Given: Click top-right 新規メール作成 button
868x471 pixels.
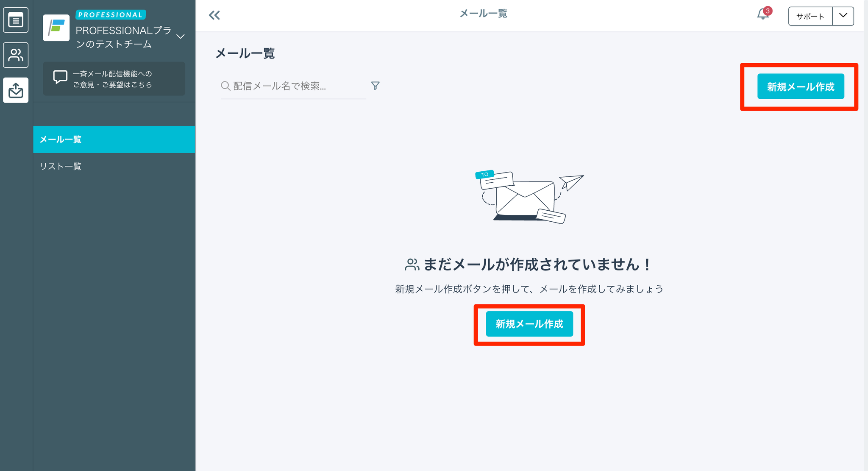Looking at the screenshot, I should (x=800, y=86).
